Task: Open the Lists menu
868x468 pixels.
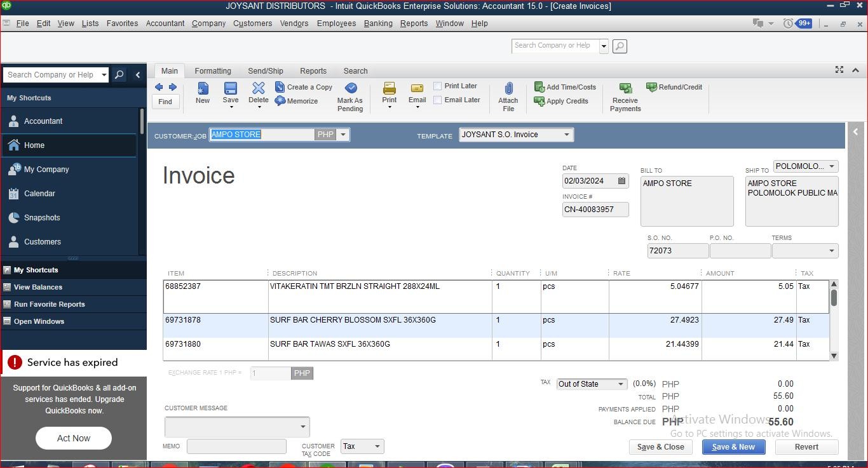Action: point(90,23)
